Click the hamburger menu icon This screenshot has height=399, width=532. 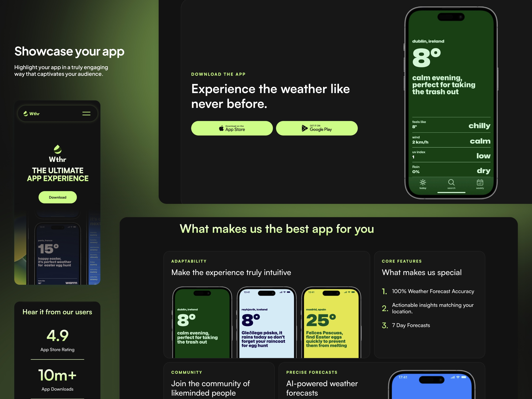[x=87, y=113]
